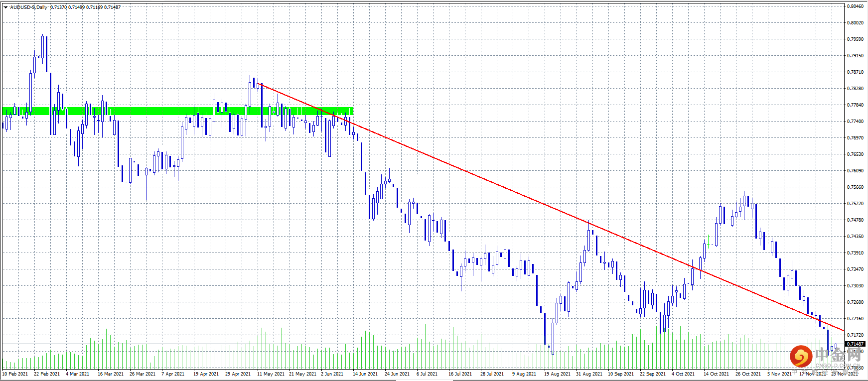The image size is (868, 381).
Task: Click the 22 Sep 2021 date label
Action: coord(653,374)
